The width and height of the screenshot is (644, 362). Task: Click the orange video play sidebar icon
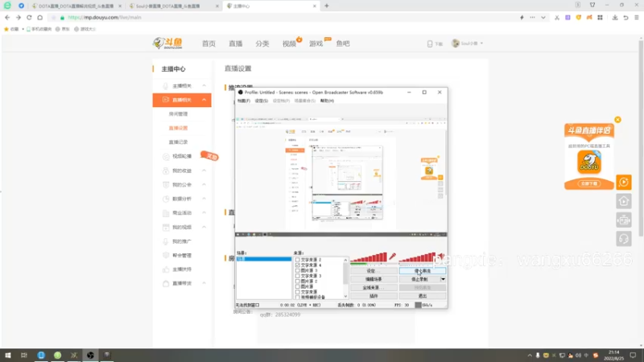(x=623, y=183)
